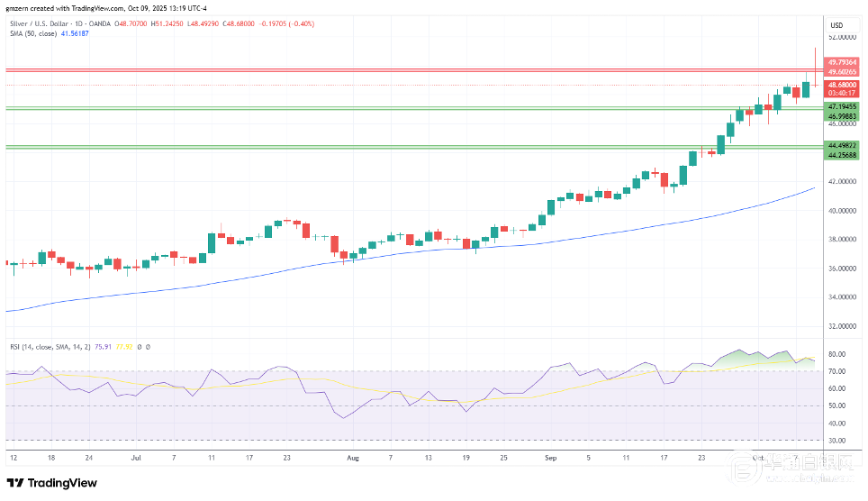Open the USD currency selector

pyautogui.click(x=835, y=25)
